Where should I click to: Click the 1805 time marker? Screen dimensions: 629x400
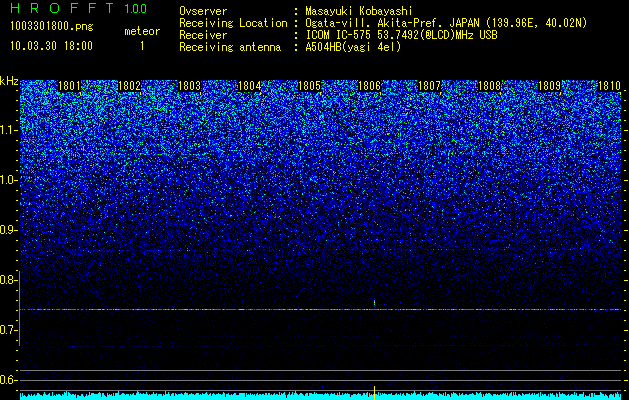click(x=310, y=86)
